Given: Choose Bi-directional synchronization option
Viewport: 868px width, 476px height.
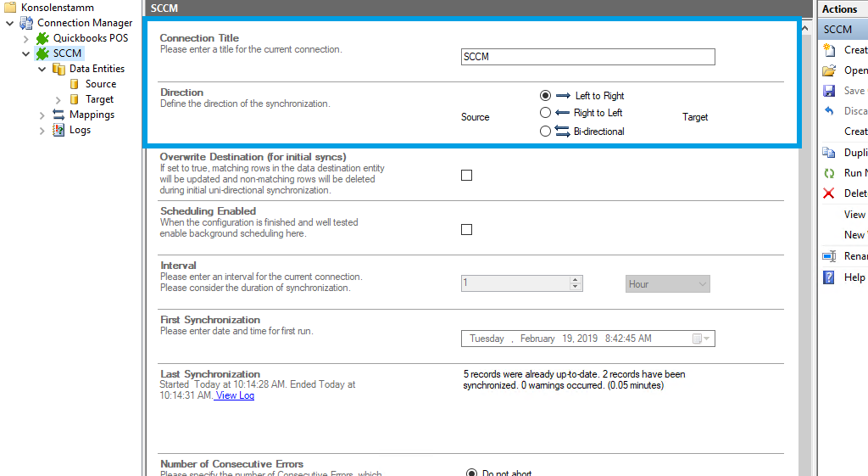Looking at the screenshot, I should (x=546, y=132).
